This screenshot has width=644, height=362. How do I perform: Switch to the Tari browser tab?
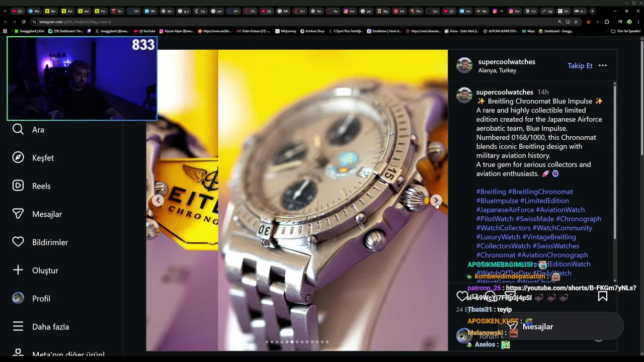pos(117,11)
